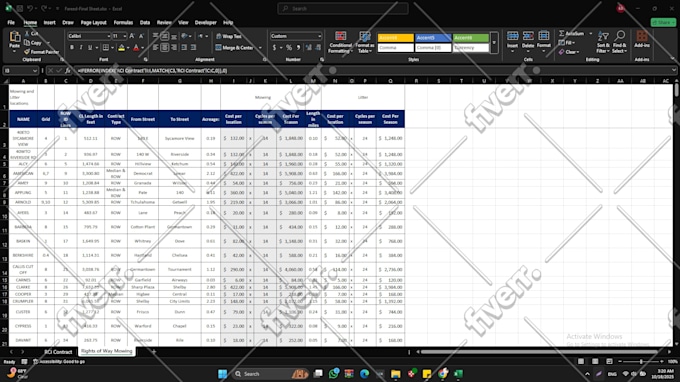680x382 pixels.
Task: Click the Insert Function fx icon
Action: [68, 71]
